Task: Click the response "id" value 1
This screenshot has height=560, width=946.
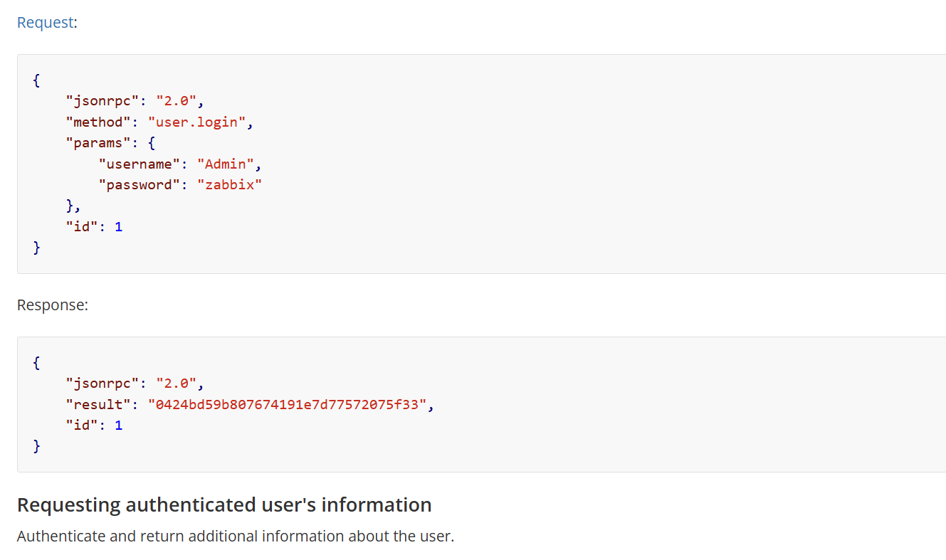Action: 118,426
